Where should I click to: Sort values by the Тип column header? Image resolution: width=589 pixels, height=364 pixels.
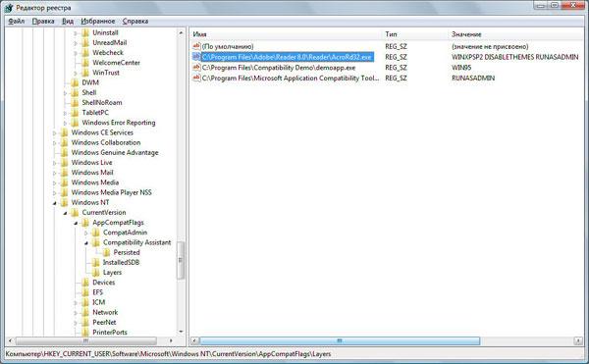[415, 34]
